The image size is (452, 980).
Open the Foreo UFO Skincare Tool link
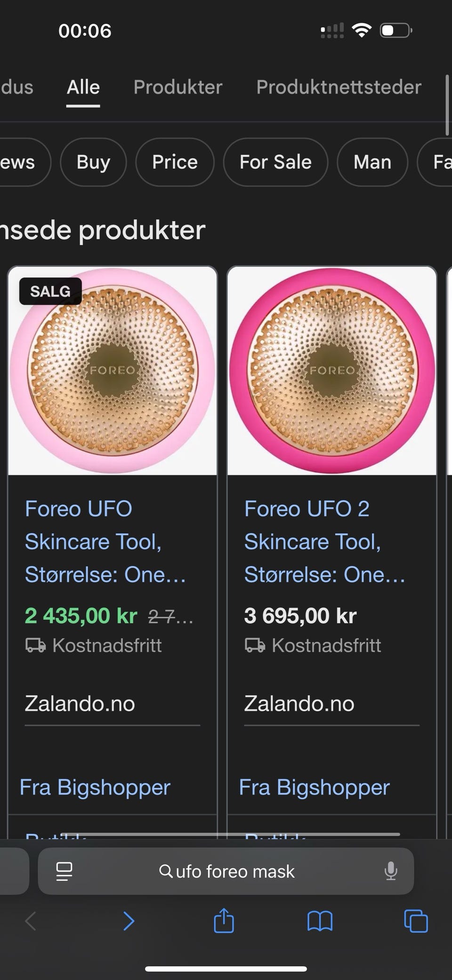105,542
